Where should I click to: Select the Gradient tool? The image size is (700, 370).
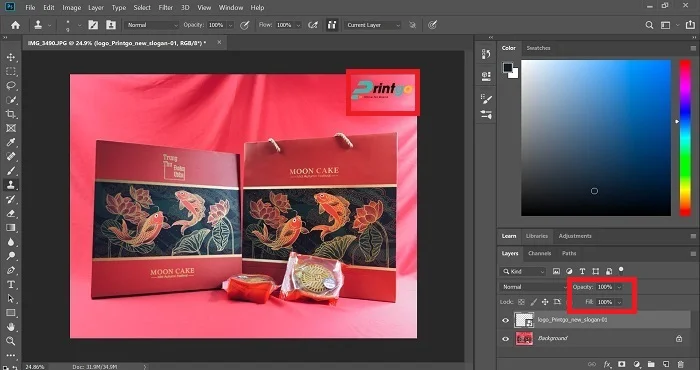click(x=11, y=228)
